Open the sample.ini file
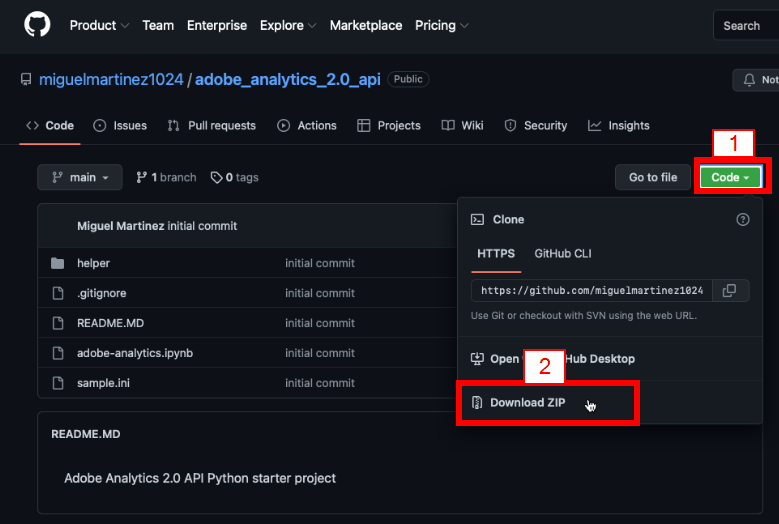Viewport: 779px width, 524px height. click(x=103, y=383)
